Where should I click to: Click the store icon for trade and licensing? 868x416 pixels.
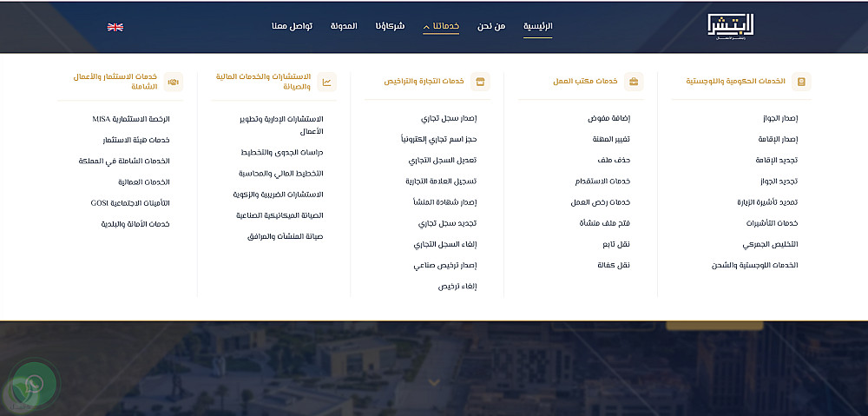pyautogui.click(x=480, y=82)
